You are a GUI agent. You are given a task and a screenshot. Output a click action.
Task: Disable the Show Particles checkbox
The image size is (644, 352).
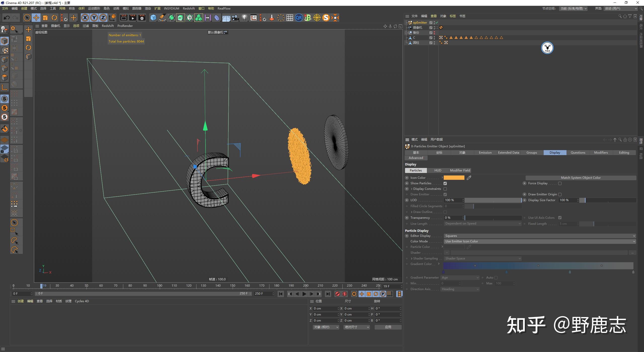[446, 183]
